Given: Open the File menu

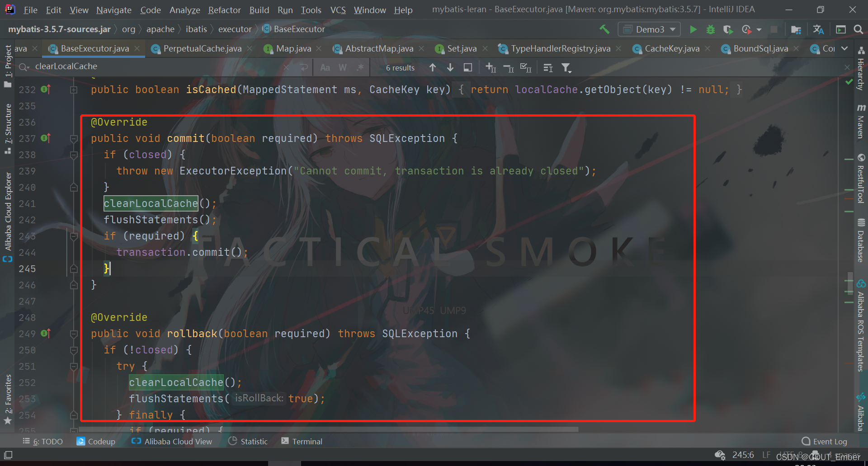Looking at the screenshot, I should (x=30, y=9).
